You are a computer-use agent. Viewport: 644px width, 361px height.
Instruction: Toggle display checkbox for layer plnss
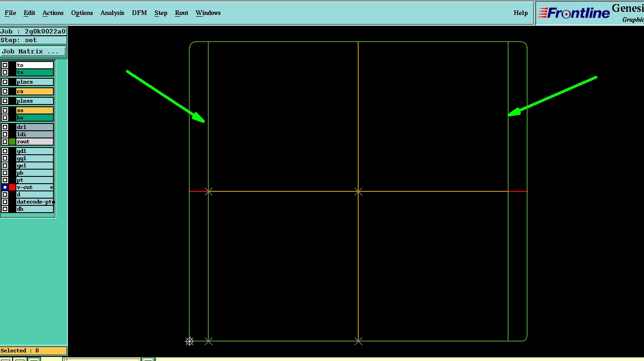(x=5, y=101)
